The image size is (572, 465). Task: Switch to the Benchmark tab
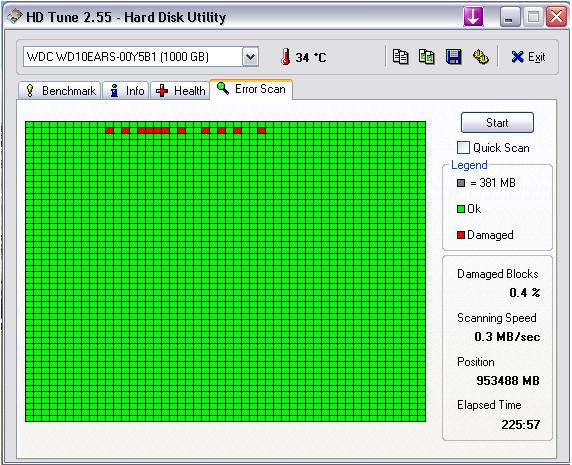(x=59, y=90)
